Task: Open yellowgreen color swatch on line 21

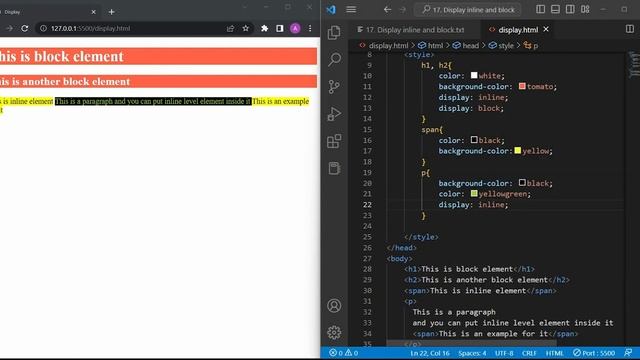Action: click(474, 193)
